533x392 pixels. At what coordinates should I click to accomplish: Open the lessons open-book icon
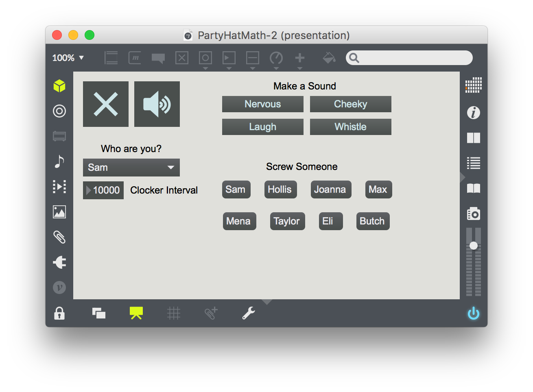(x=474, y=188)
